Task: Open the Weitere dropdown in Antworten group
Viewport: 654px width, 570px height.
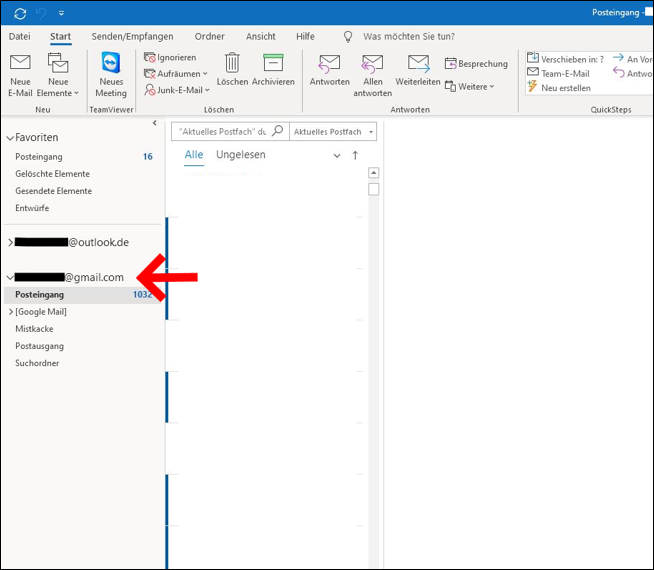Action: [470, 87]
